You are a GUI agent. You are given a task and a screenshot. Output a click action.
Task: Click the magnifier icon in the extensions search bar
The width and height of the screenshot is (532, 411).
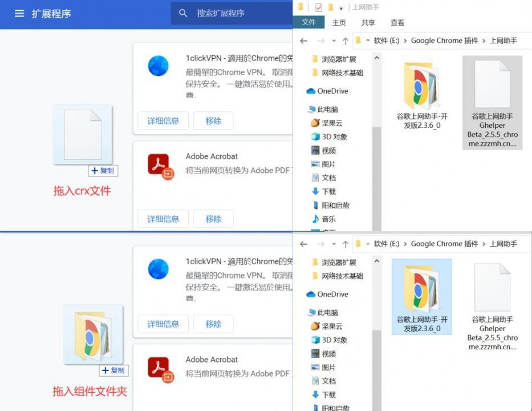tap(183, 13)
